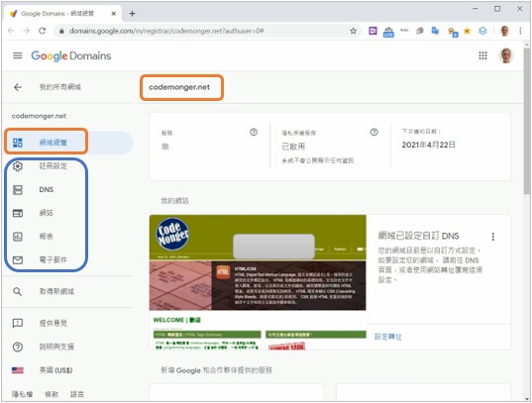The width and height of the screenshot is (532, 403).
Task: Click the Google Domains logo
Action: (x=71, y=55)
